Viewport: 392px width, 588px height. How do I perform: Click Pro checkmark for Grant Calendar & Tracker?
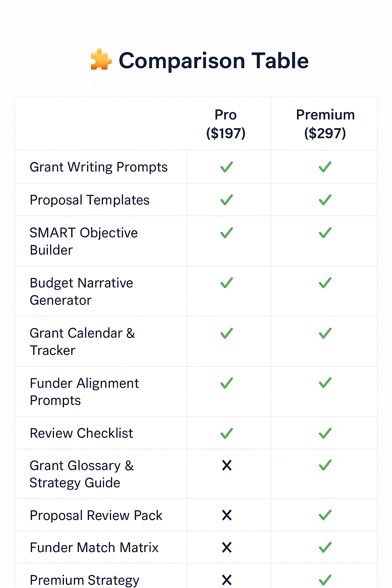[227, 333]
